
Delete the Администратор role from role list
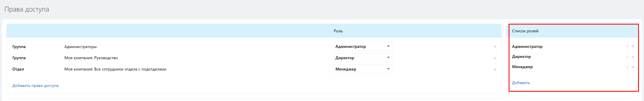point(633,46)
